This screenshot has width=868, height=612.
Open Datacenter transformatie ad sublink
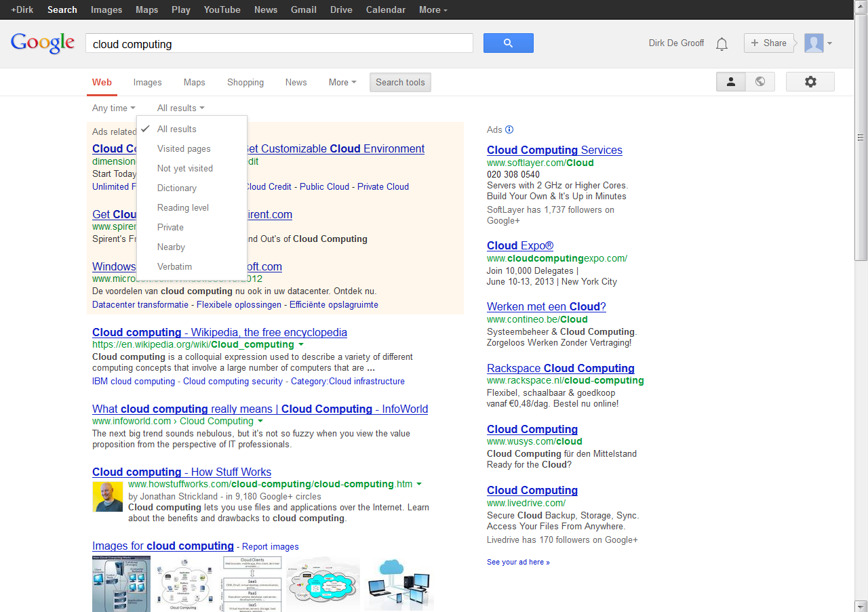(140, 305)
